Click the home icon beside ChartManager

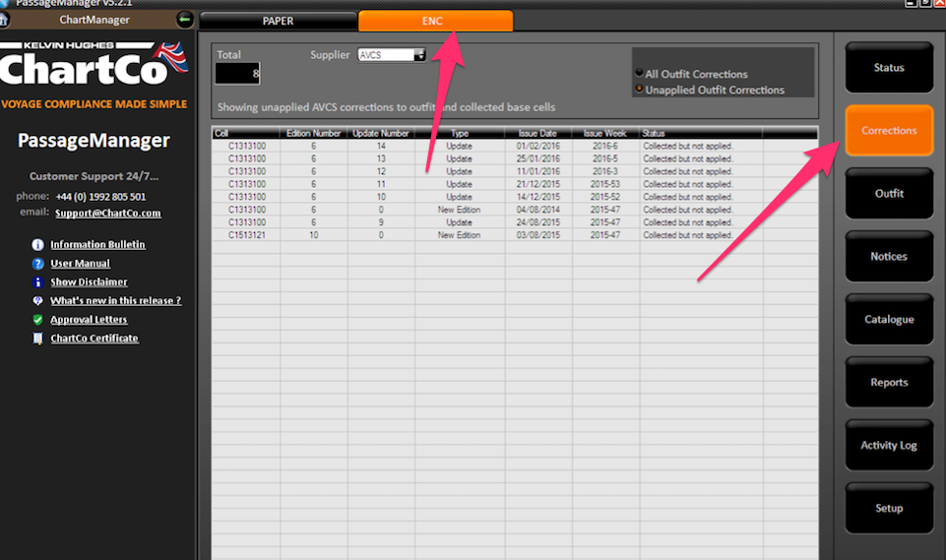(4, 20)
